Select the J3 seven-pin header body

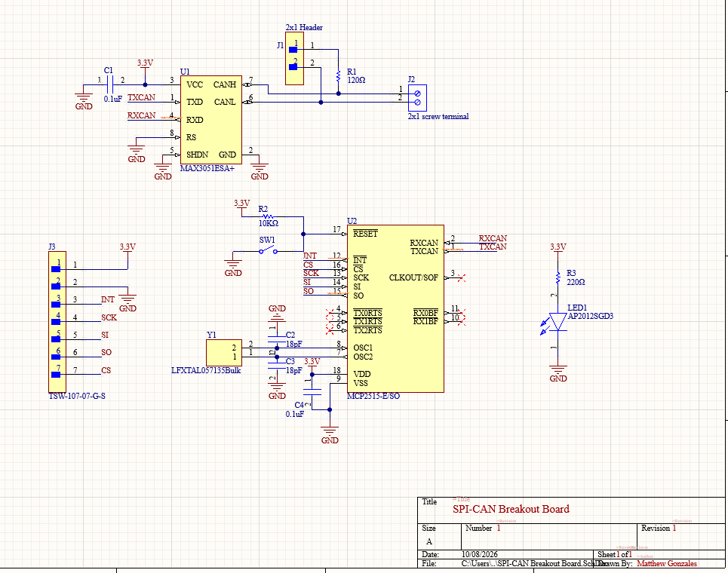tap(57, 322)
